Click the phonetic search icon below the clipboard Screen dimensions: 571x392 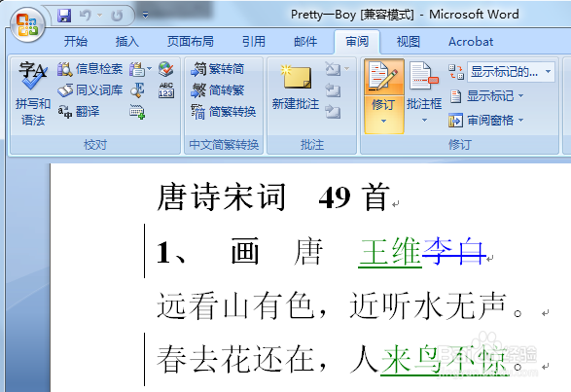[137, 90]
